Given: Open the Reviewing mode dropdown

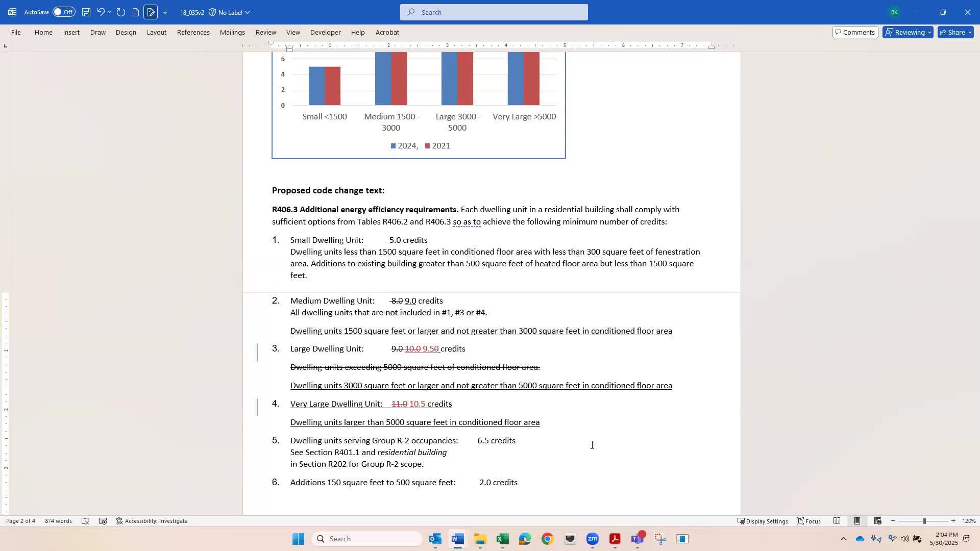Looking at the screenshot, I should click(908, 32).
